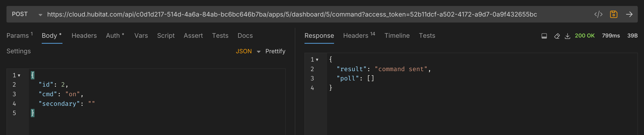Open the response Timeline tab

(x=397, y=36)
